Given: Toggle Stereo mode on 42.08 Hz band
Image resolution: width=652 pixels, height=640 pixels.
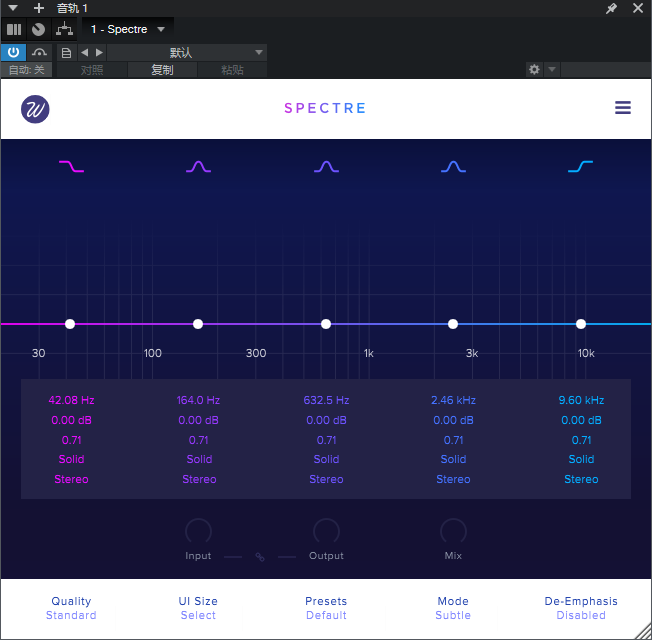Looking at the screenshot, I should click(71, 479).
